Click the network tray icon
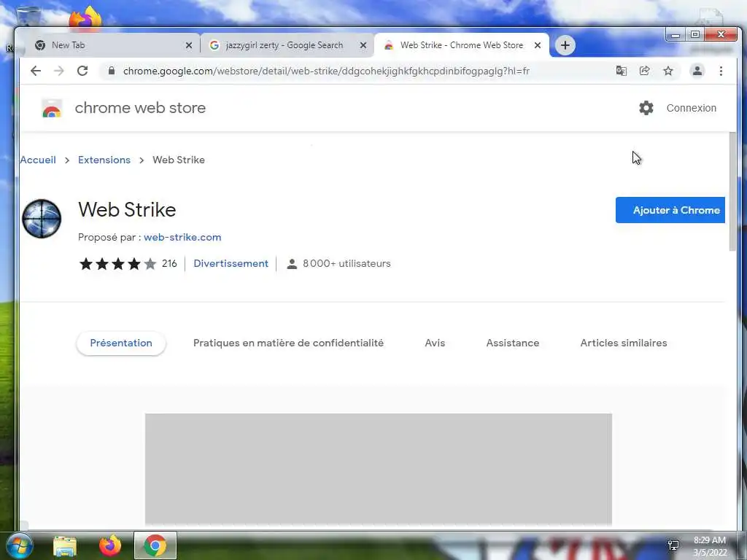Viewport: 747px width, 560px height. point(673,545)
